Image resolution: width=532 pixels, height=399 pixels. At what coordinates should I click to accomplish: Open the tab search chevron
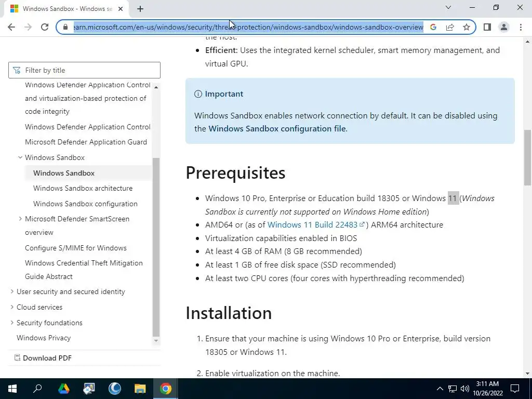pyautogui.click(x=448, y=7)
